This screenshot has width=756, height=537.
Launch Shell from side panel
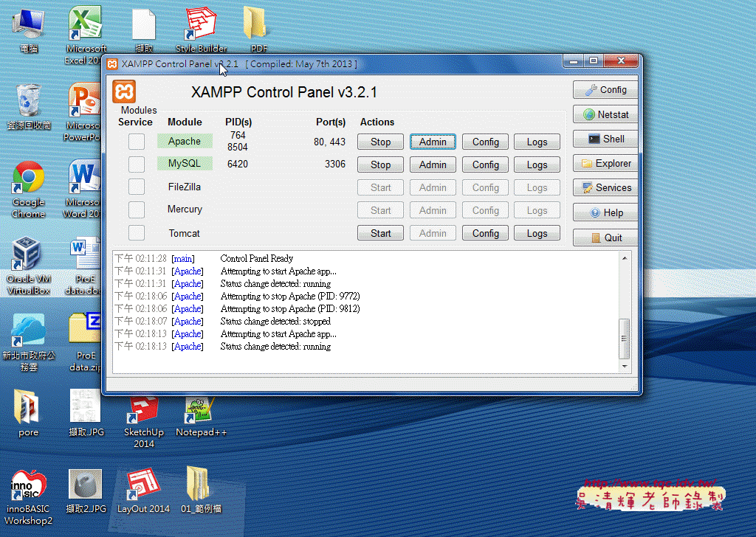tap(605, 139)
